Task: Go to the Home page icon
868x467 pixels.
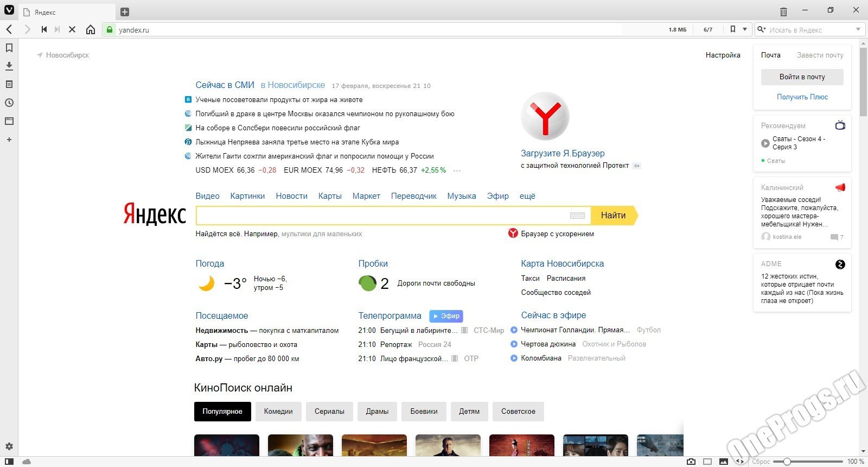Action: (91, 29)
